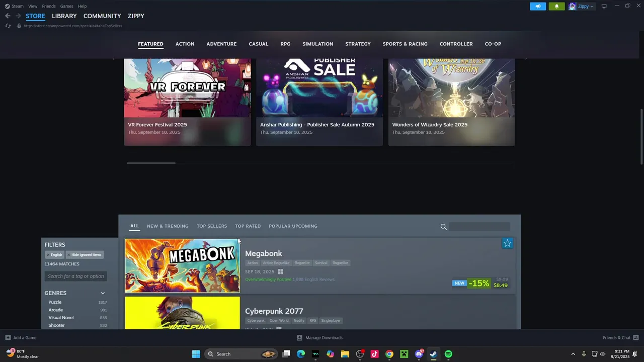Click the page vertical scrollbar
The width and height of the screenshot is (644, 362).
pos(641,137)
